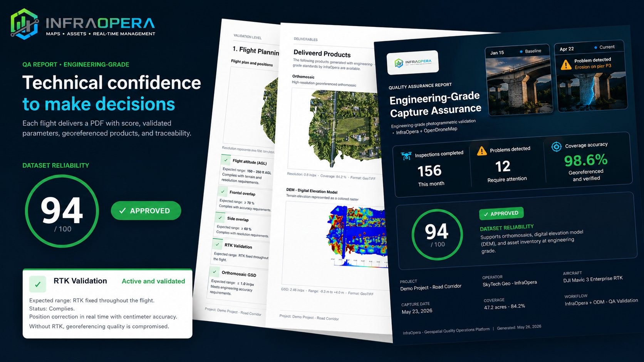Click 'Active and validated' status text
644x362 pixels.
153,281
